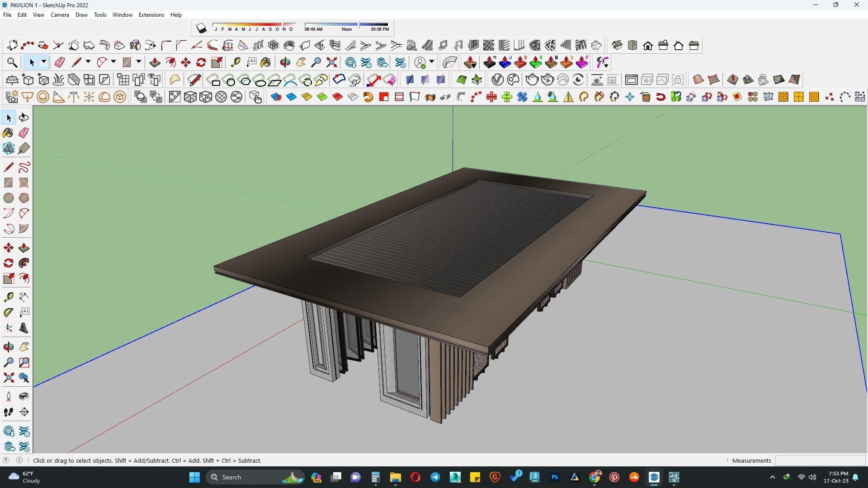Show the V-Ray frame buffer window icon
868x488 pixels.
631,80
